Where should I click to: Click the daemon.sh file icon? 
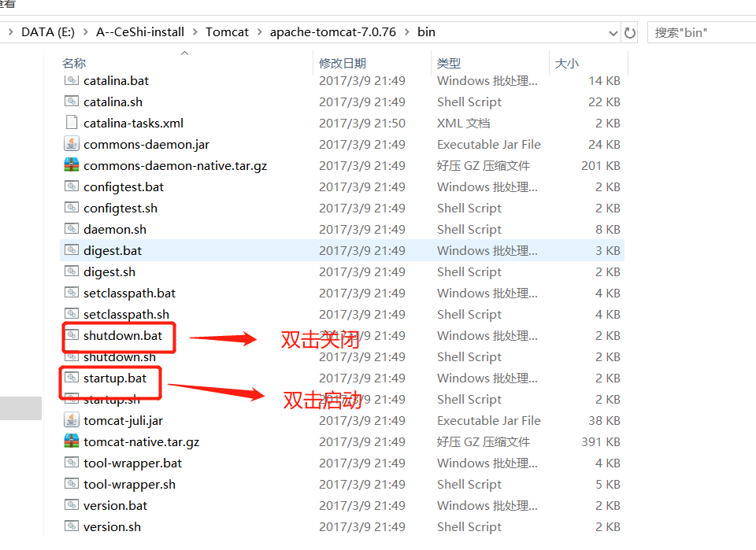click(x=72, y=229)
